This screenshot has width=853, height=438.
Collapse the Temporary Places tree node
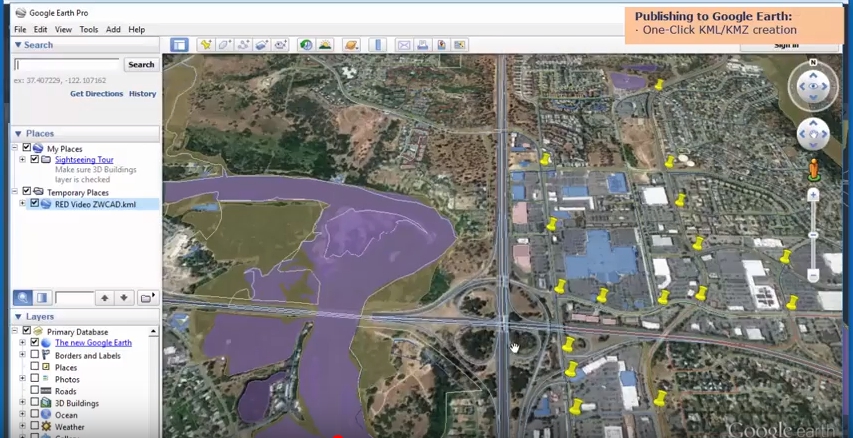[15, 192]
